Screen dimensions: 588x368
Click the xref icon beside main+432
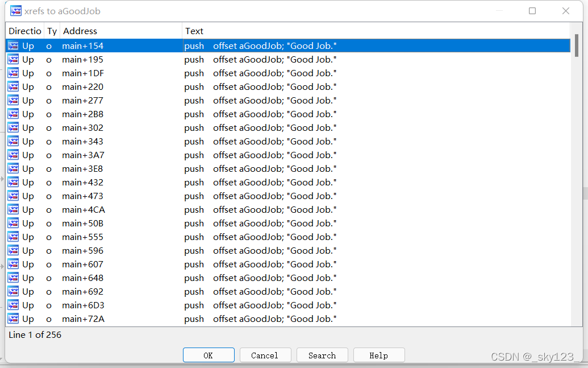13,182
